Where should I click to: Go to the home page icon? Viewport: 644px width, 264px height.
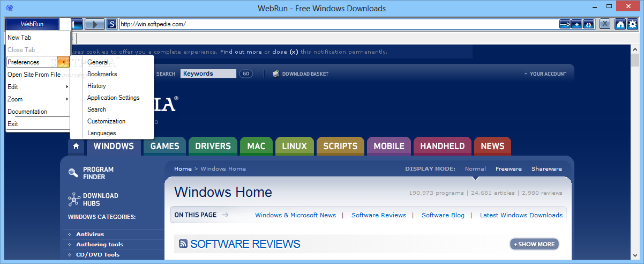point(620,24)
